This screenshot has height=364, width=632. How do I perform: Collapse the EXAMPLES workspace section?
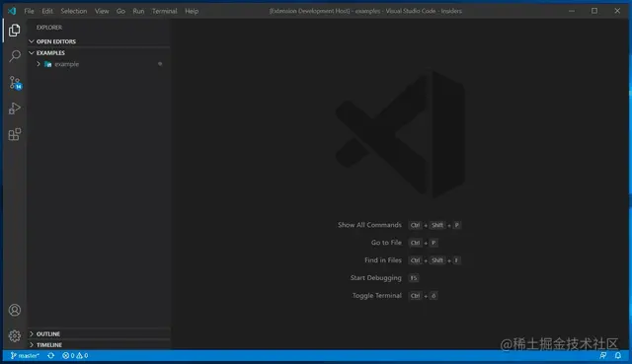[32, 52]
